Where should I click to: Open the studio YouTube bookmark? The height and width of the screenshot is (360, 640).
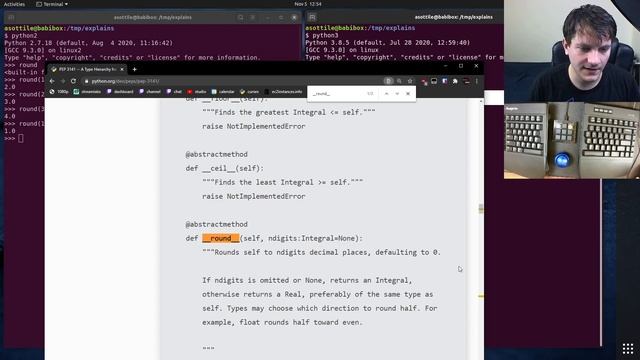click(197, 92)
